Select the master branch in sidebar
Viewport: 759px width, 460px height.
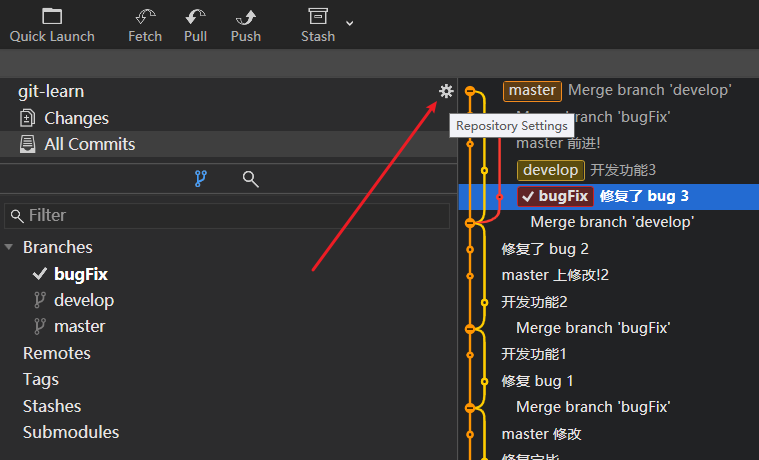tap(79, 326)
